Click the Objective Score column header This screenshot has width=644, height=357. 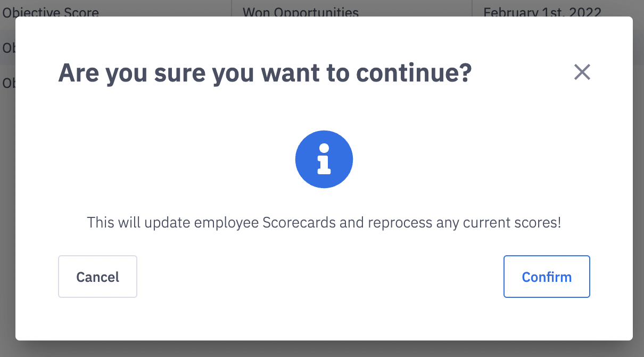coord(51,12)
